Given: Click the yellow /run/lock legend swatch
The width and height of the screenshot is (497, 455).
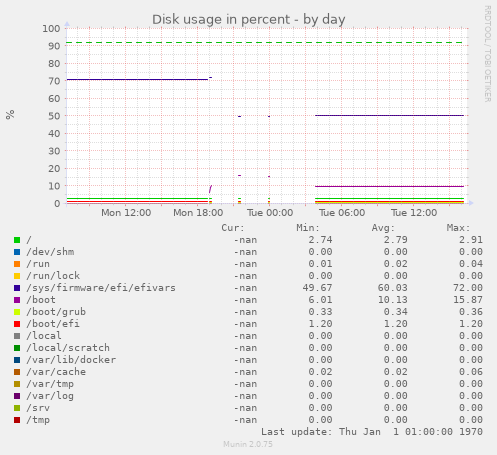Looking at the screenshot, I should (17, 276).
